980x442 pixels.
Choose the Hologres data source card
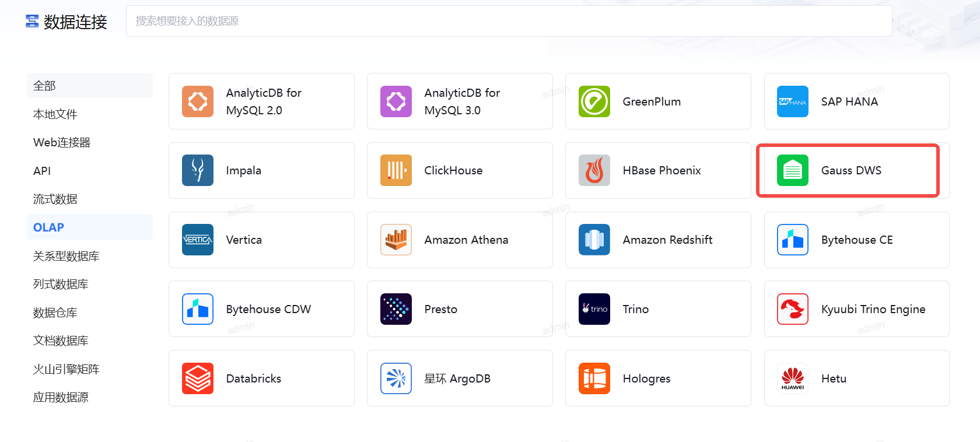[657, 378]
